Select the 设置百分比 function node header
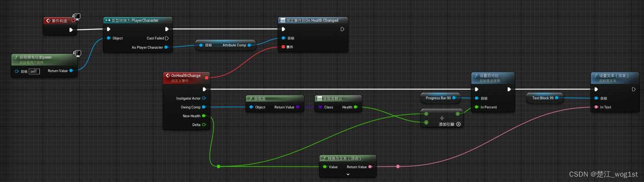This screenshot has height=182, width=644. (x=493, y=78)
